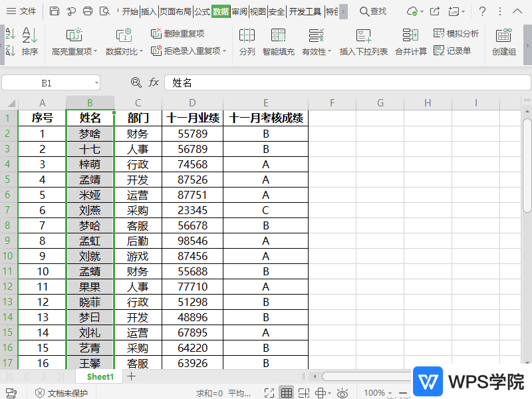Open the 记录单 record form
Screen dimensions: 532x399
click(452, 51)
